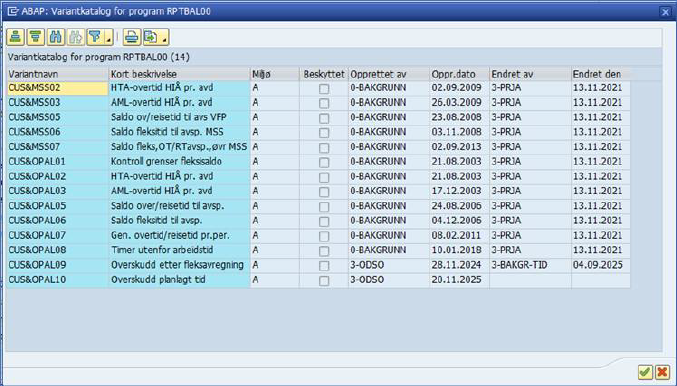Screen dimensions: 677x386
Task: Select the Endret den column header
Action: 601,74
